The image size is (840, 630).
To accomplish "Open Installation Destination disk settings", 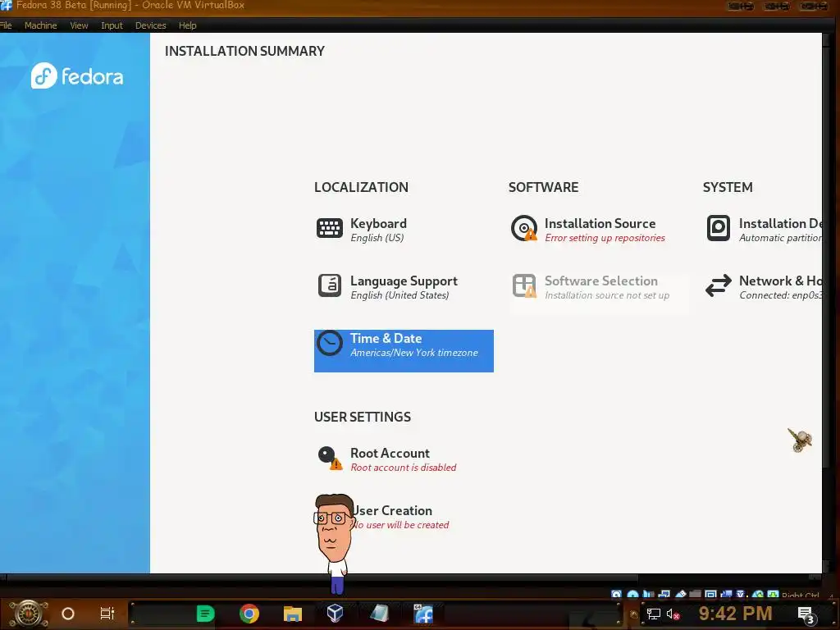I will click(x=762, y=230).
